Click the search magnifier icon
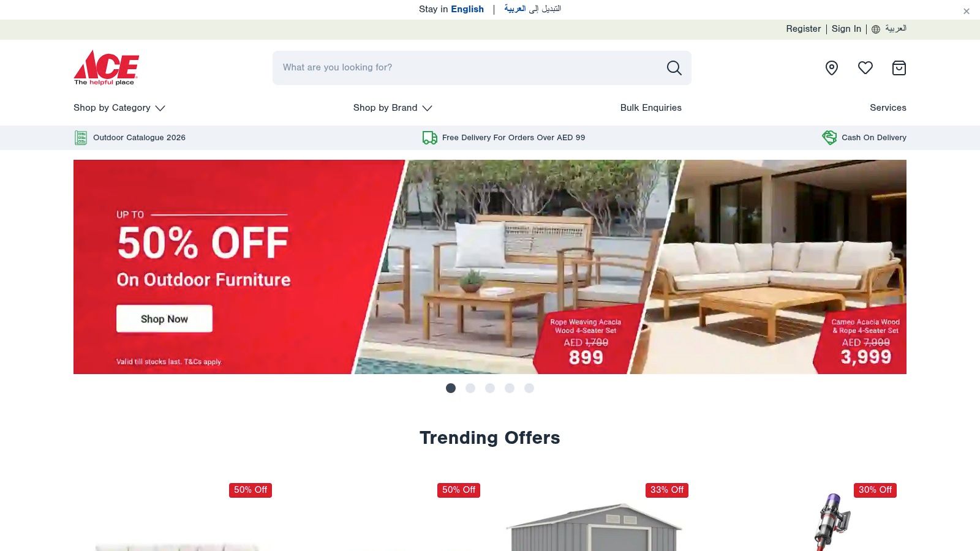980x551 pixels. (x=674, y=68)
